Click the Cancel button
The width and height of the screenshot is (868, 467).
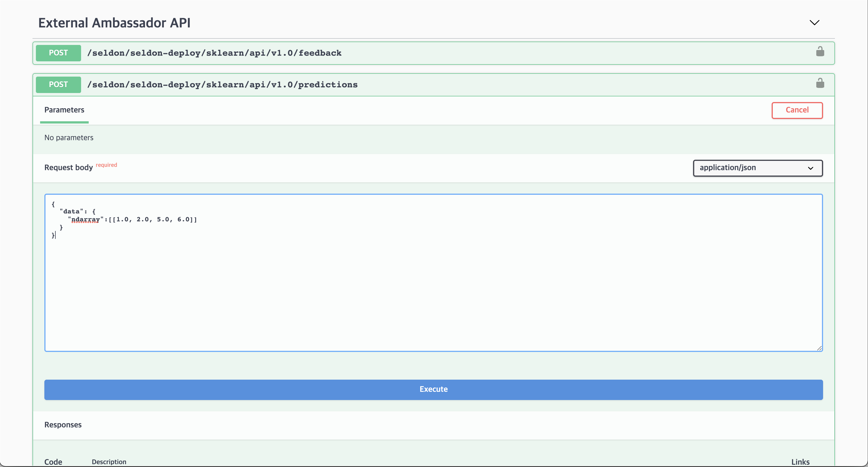pos(797,110)
